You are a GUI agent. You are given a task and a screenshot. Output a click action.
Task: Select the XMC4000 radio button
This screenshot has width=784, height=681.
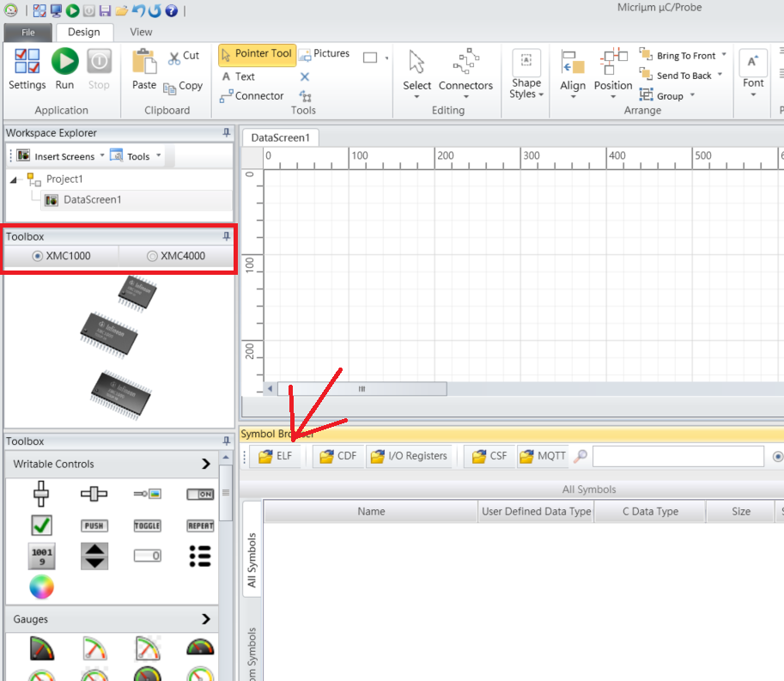click(x=152, y=256)
